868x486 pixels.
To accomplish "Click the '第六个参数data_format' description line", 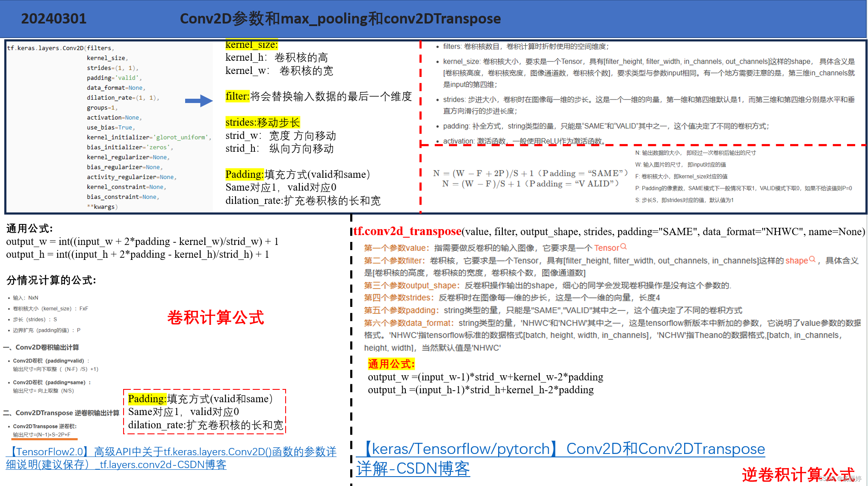I will tap(613, 336).
